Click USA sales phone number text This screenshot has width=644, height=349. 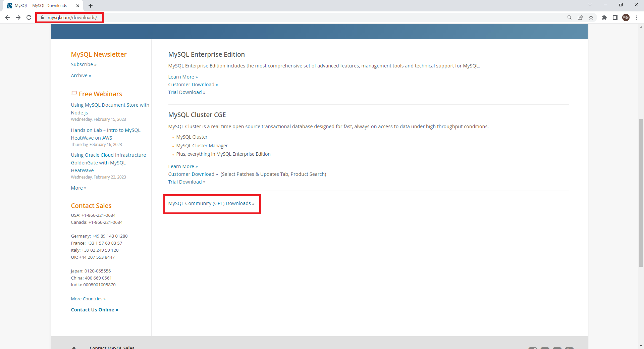tap(93, 215)
